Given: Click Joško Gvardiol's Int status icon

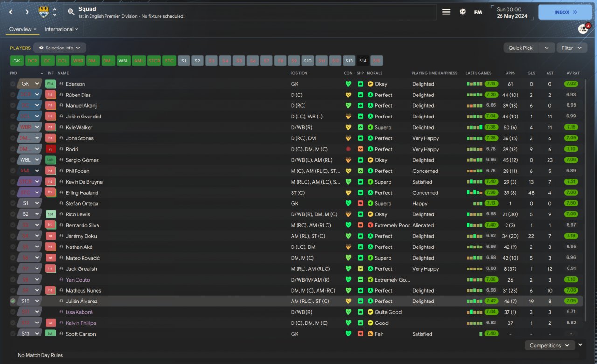Looking at the screenshot, I should pyautogui.click(x=50, y=117).
